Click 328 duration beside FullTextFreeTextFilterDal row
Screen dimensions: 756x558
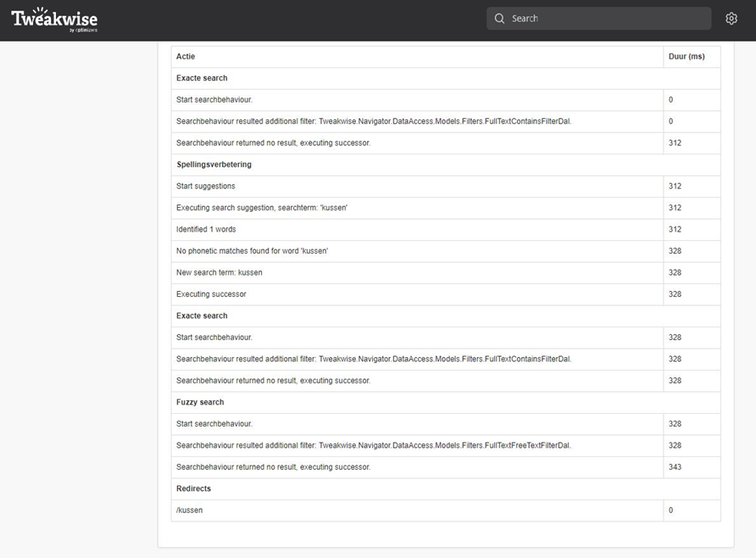[675, 445]
